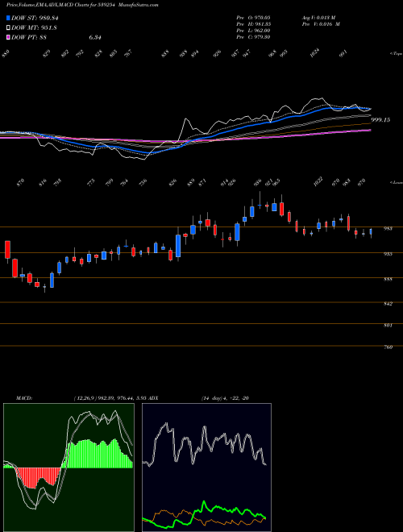Click the 6.34 value beside DOW PT
The height and width of the screenshot is (532, 403).
click(95, 38)
